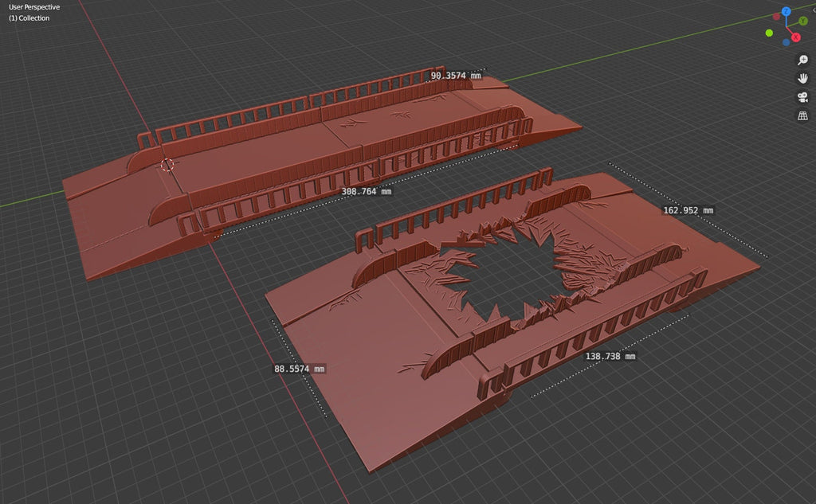
Task: Toggle the camera view icon
Action: click(802, 97)
